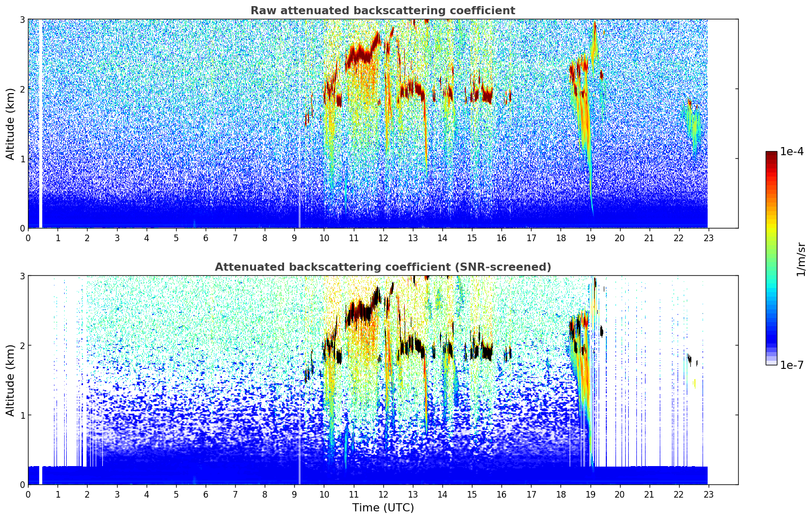Click the top plot's "Altitude (km)" label
The height and width of the screenshot is (519, 812).
point(11,124)
